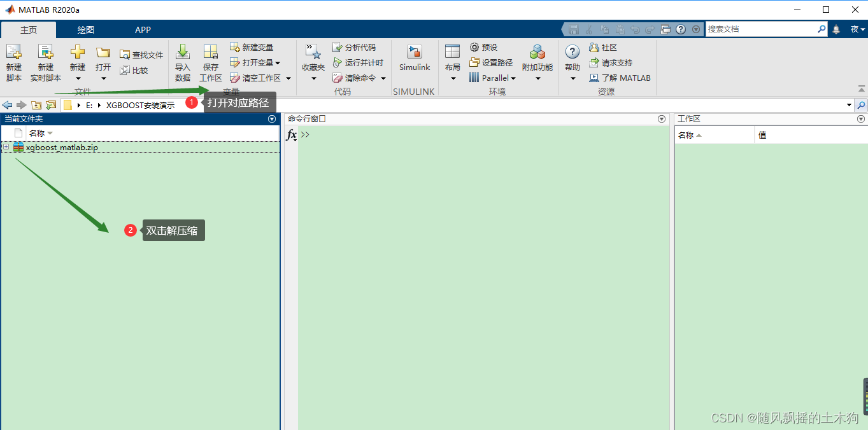Open 预设 preferences
The image size is (868, 430).
(483, 47)
